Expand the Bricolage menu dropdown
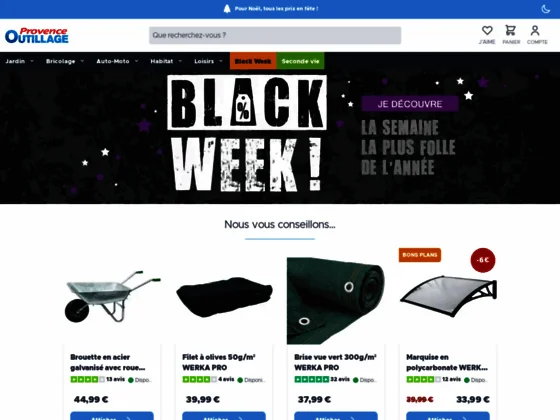Viewport: 560px width, 420px height. click(65, 61)
